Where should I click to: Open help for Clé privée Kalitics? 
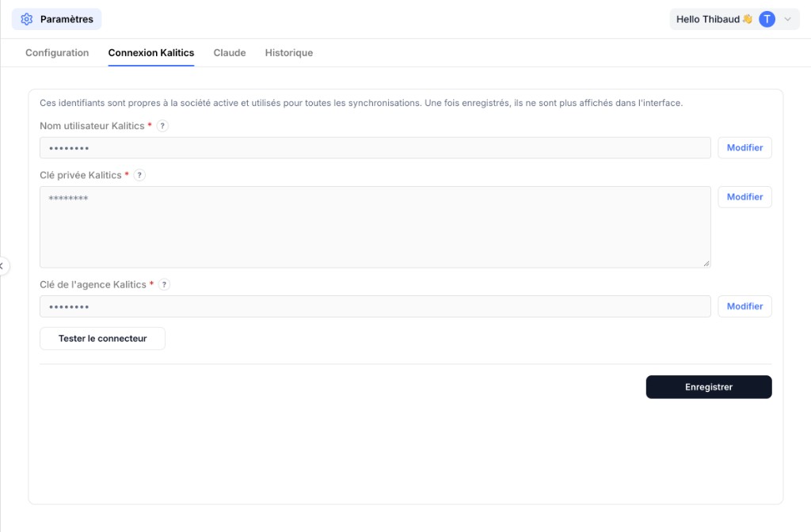coord(139,175)
